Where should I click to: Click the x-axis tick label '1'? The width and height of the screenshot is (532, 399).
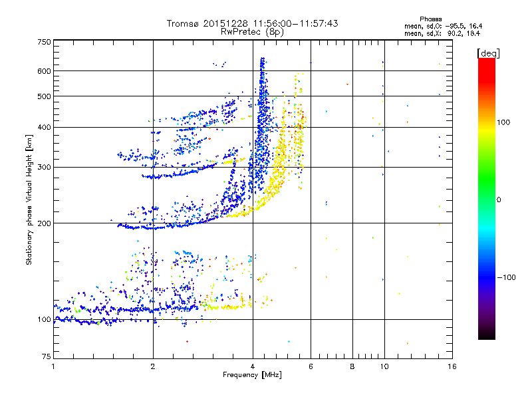point(53,366)
